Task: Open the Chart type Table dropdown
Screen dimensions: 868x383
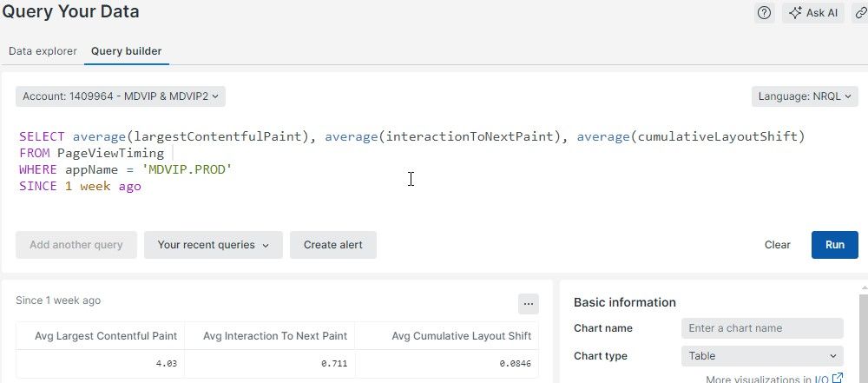Action: (x=762, y=356)
